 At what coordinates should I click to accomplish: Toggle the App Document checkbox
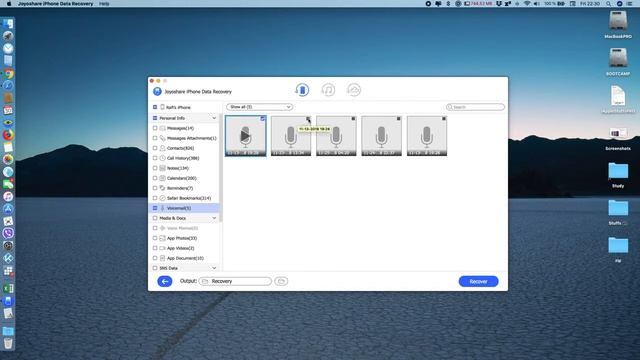(x=155, y=258)
